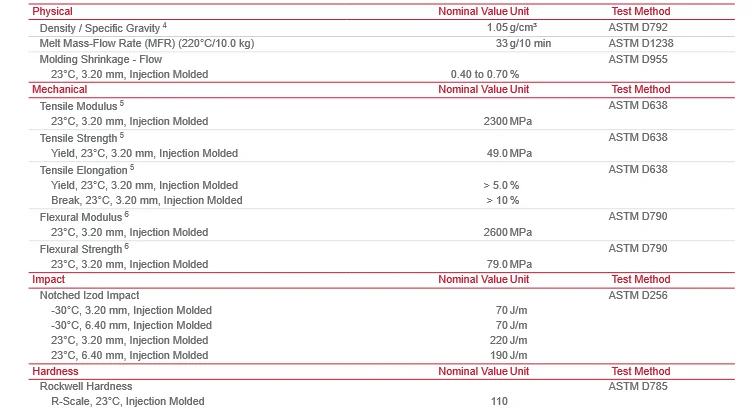The width and height of the screenshot is (752, 414).
Task: Click the Hardness section header
Action: pyautogui.click(x=55, y=371)
